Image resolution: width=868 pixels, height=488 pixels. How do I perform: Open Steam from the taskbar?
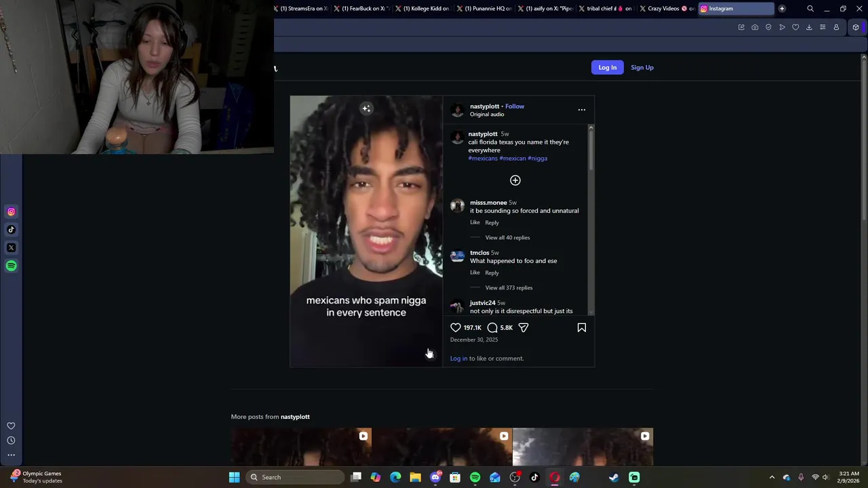pos(614,477)
